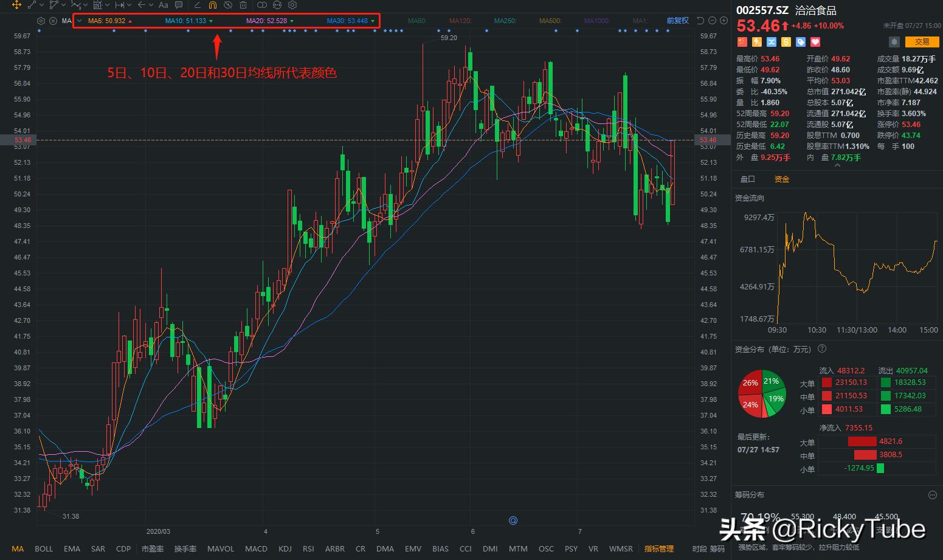This screenshot has width=943, height=560.
Task: Switch to the 盘口 tab
Action: tap(748, 179)
